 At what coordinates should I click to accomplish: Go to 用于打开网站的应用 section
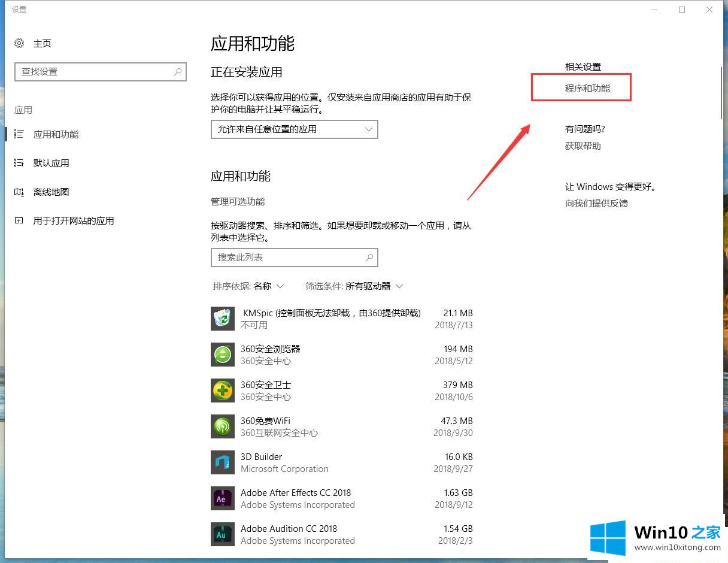(x=73, y=220)
